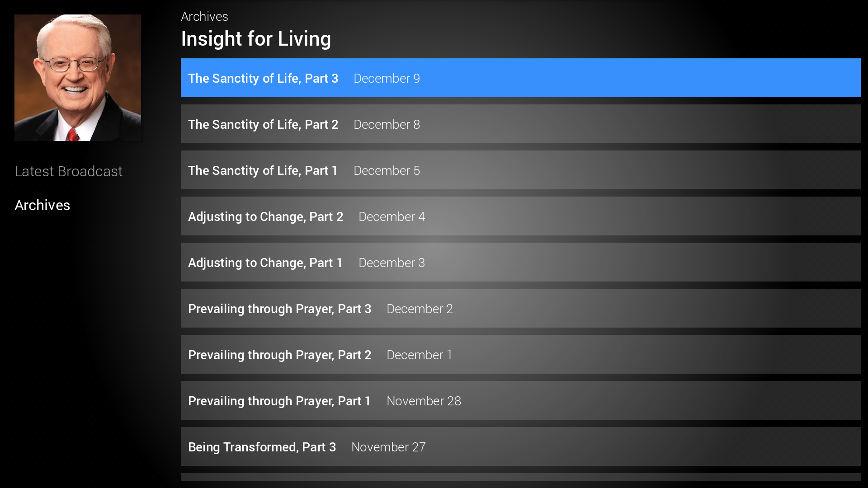Viewport: 868px width, 488px height.
Task: Select the December 3 date label
Action: (x=392, y=263)
